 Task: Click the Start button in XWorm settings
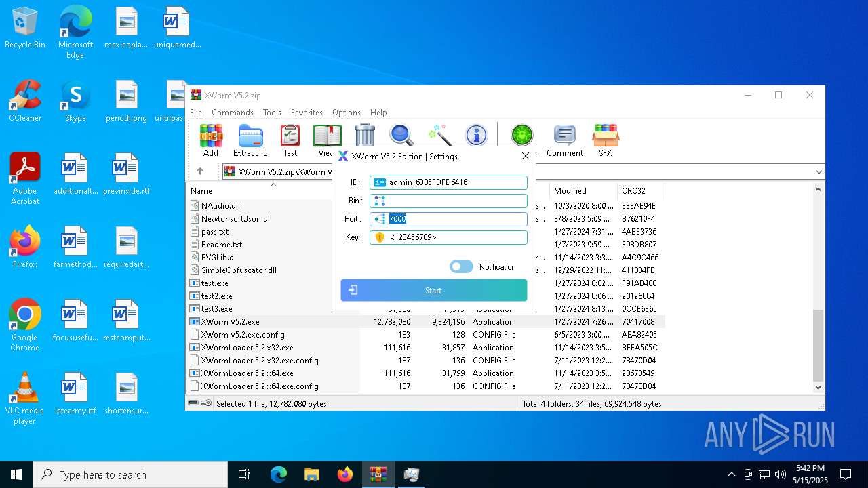click(x=434, y=290)
